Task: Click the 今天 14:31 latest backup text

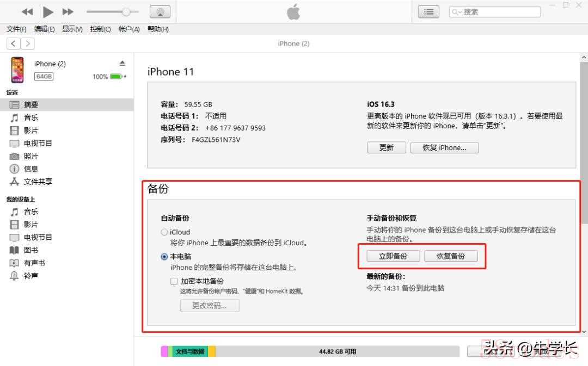Action: 406,288
